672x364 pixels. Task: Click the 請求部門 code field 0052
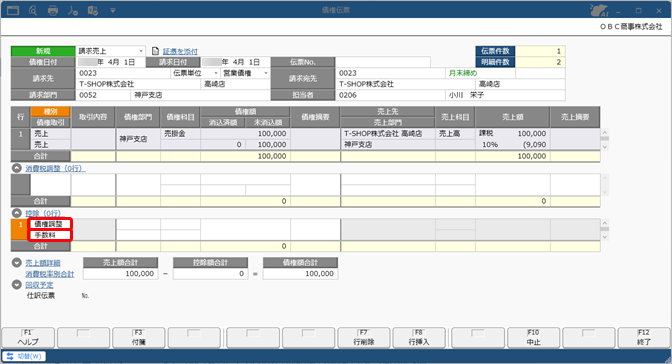tap(103, 95)
